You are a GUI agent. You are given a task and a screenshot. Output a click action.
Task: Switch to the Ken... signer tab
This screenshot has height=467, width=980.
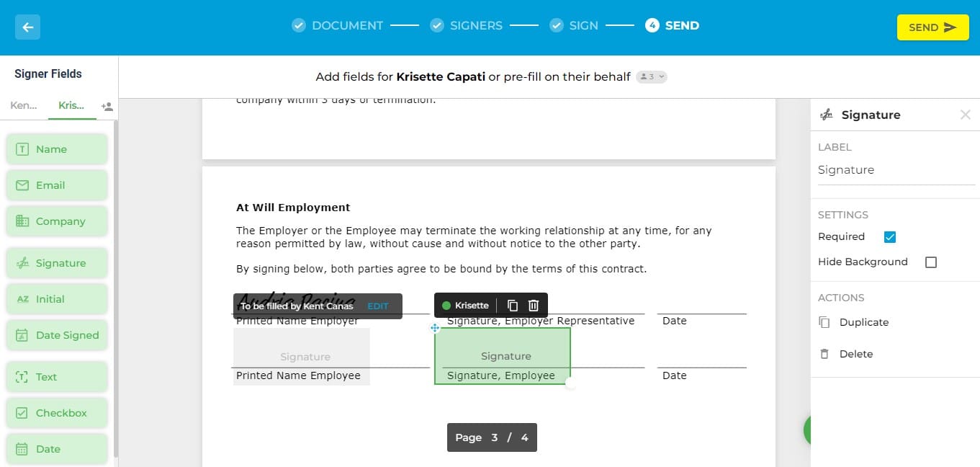coord(24,106)
